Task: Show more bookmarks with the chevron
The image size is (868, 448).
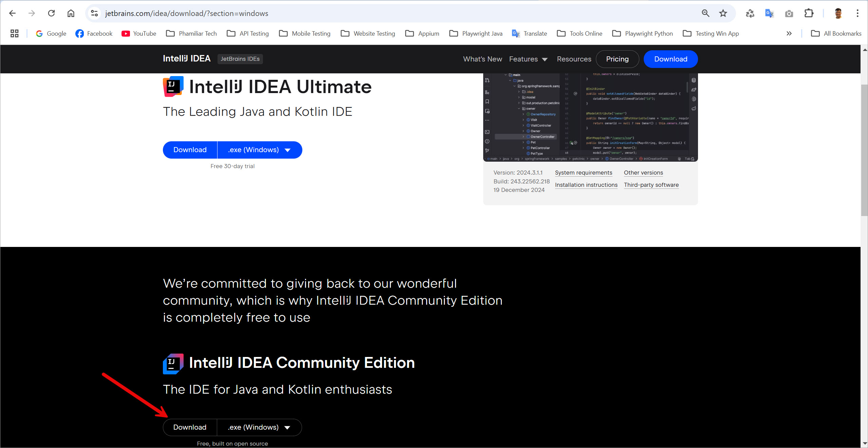Action: coord(789,33)
